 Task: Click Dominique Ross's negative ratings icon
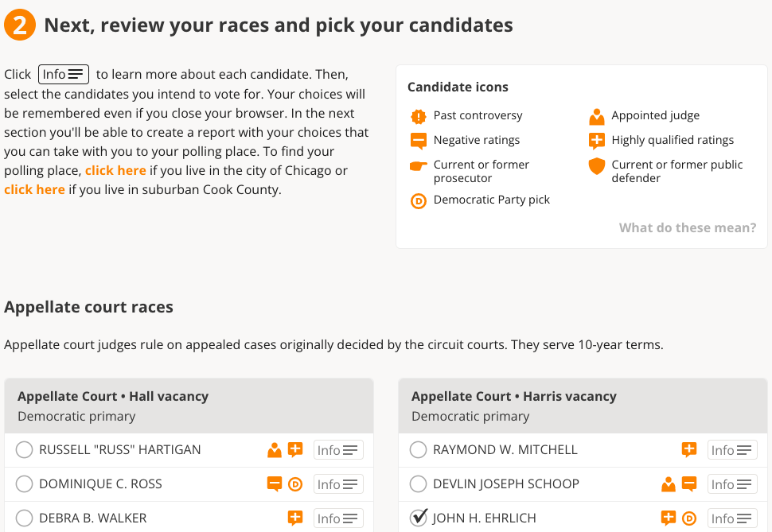click(275, 484)
